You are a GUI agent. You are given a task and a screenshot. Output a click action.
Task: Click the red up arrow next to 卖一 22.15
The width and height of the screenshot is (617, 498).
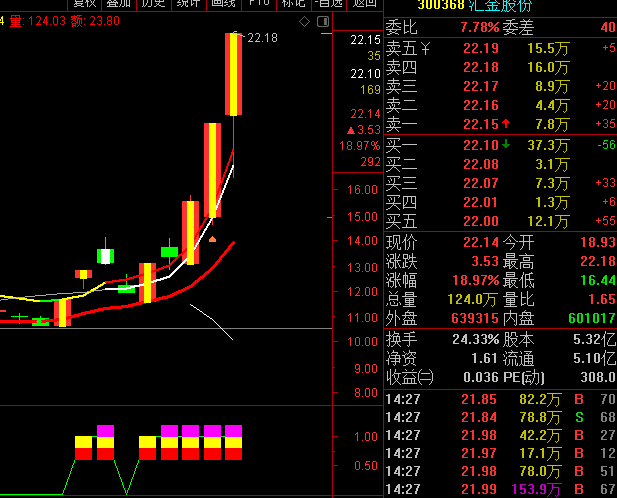(x=506, y=124)
